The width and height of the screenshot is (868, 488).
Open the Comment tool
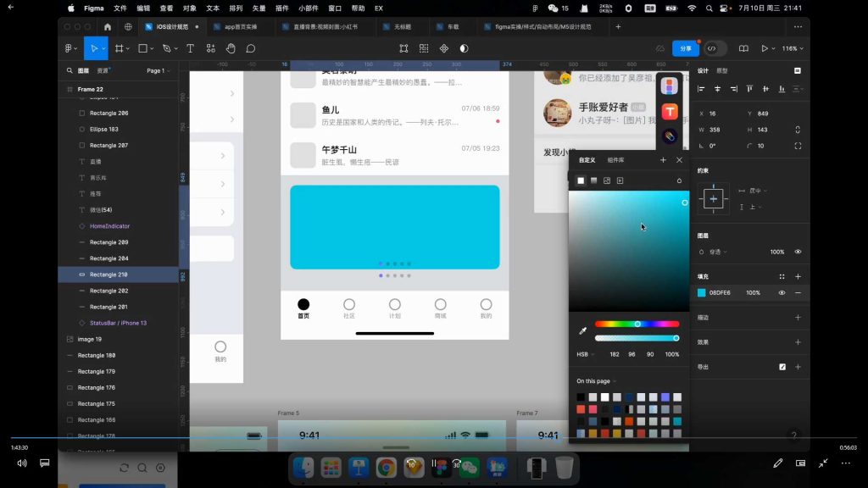251,48
